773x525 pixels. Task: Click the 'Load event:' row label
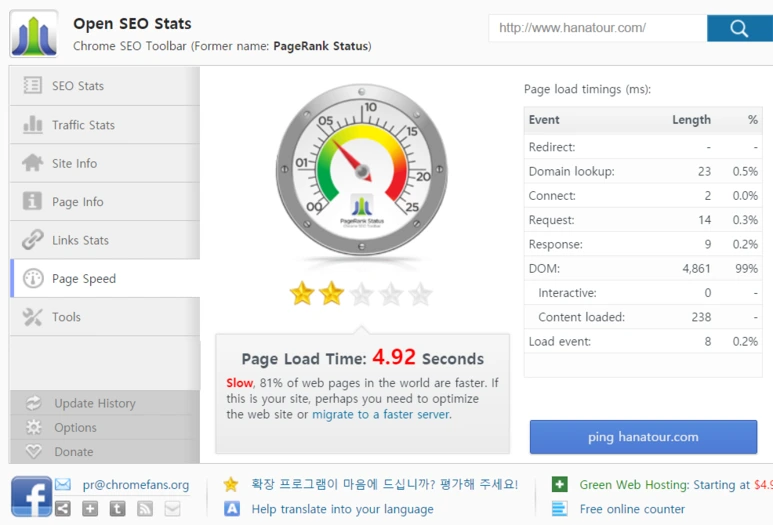point(560,342)
